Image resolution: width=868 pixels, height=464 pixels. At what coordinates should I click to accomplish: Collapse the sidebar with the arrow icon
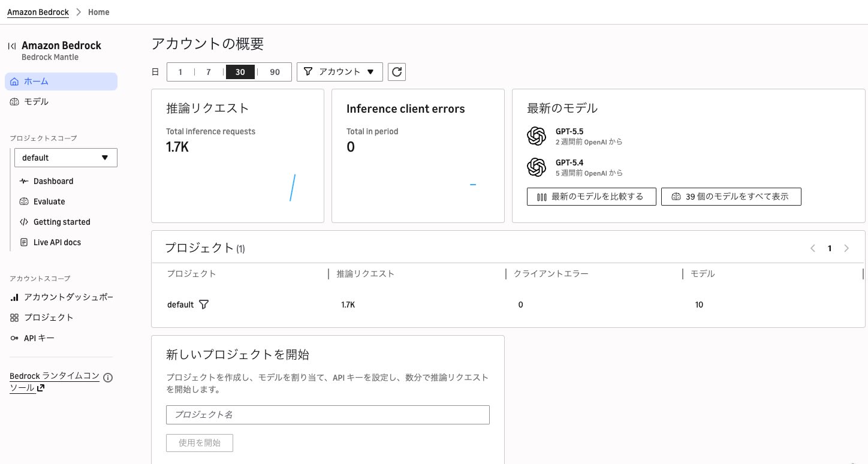coord(12,46)
